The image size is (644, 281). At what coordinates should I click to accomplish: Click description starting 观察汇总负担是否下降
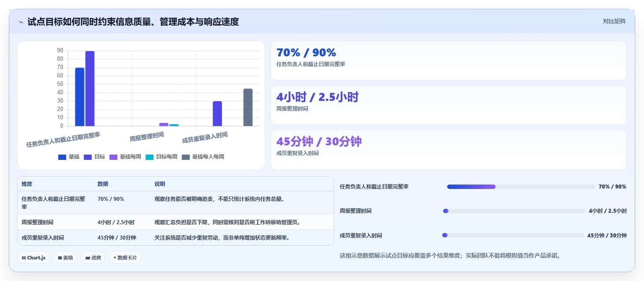tap(227, 222)
